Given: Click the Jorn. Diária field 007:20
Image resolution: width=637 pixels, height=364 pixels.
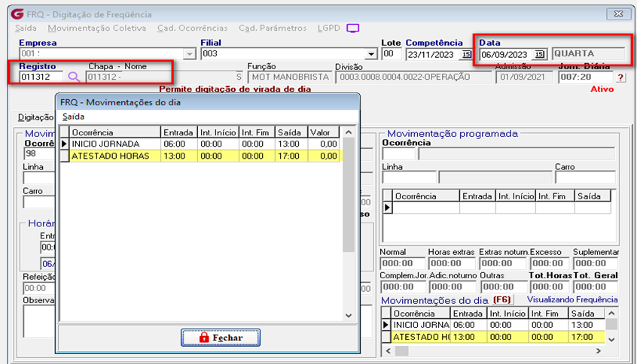Looking at the screenshot, I should (585, 77).
